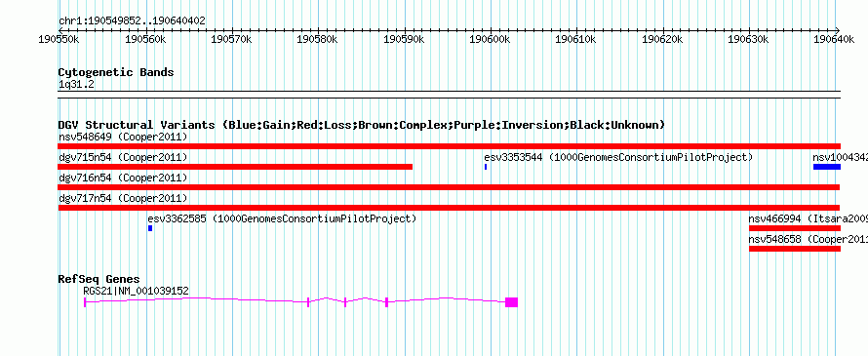This screenshot has width=868, height=356.
Task: Click the dgv716n54 red loss bar
Action: coord(449,187)
